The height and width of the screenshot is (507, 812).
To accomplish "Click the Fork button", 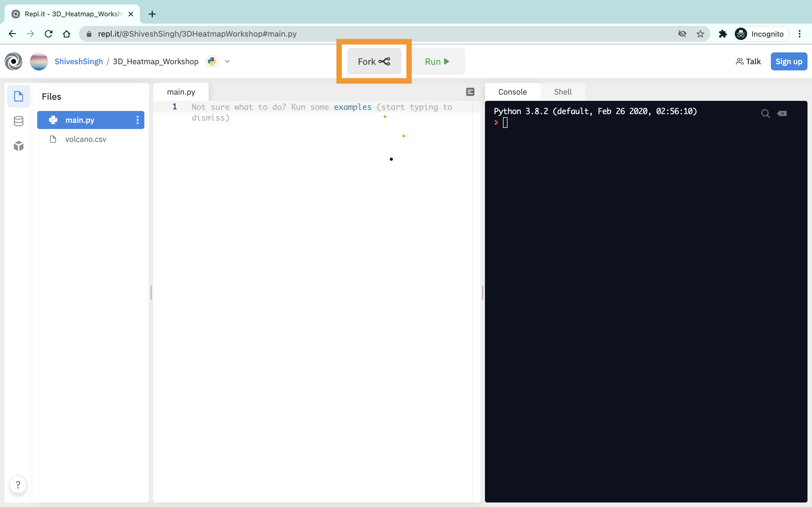I will tap(374, 61).
